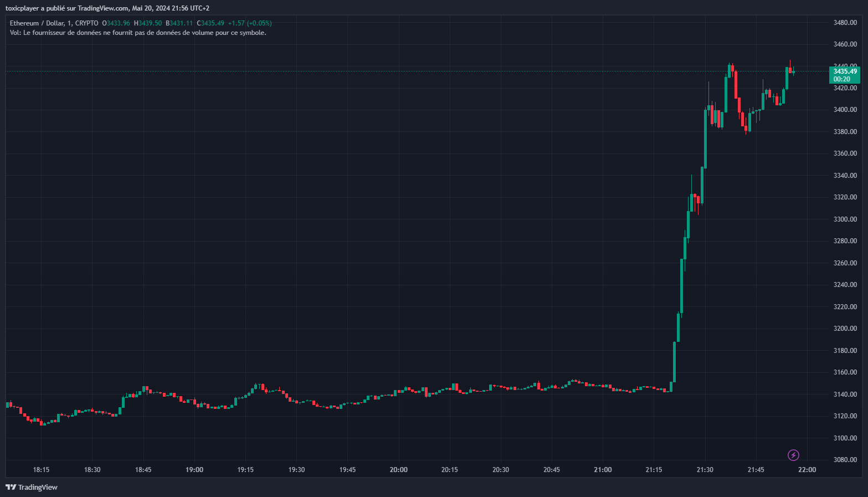Image resolution: width=868 pixels, height=497 pixels.
Task: Click the current price label 3435.49
Action: pyautogui.click(x=845, y=71)
